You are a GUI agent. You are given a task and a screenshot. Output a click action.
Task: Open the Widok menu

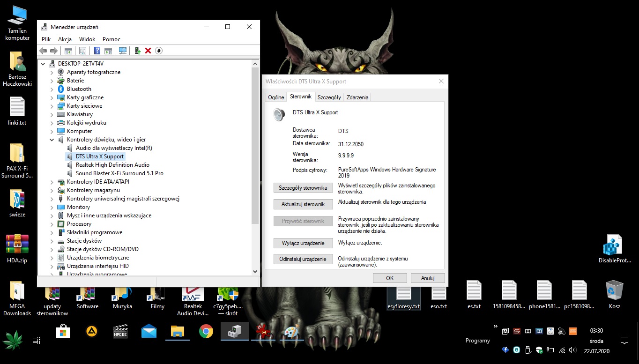pyautogui.click(x=87, y=39)
